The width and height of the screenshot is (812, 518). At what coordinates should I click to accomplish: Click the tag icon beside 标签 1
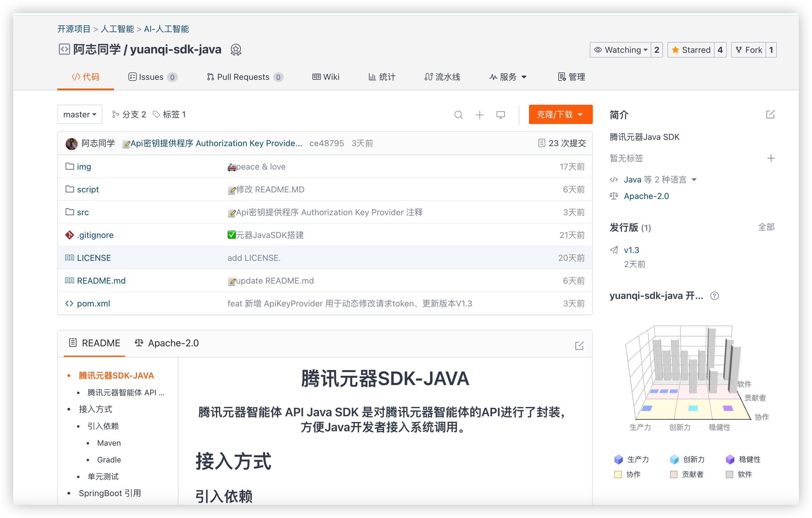coord(156,114)
